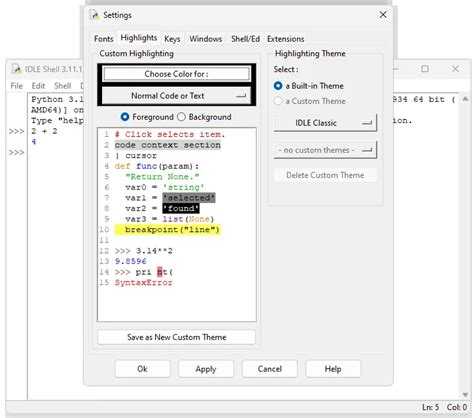Select the SyntaxError sample text

(144, 283)
